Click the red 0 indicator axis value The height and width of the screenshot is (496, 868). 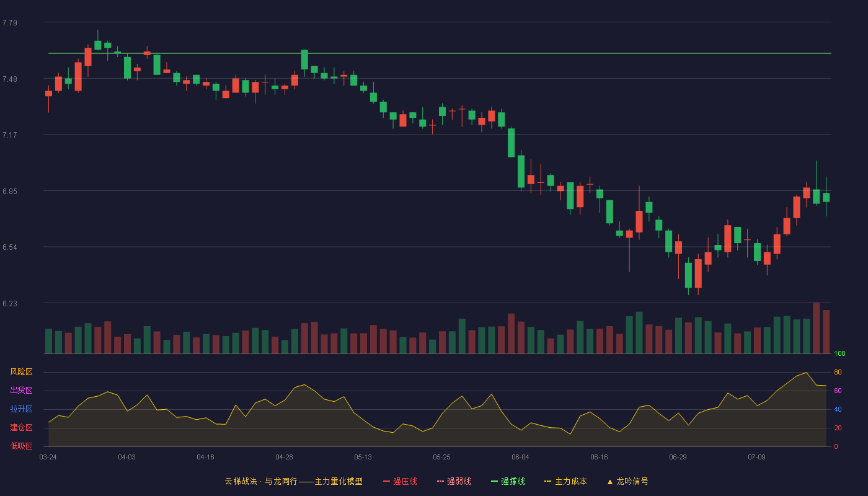coord(836,446)
